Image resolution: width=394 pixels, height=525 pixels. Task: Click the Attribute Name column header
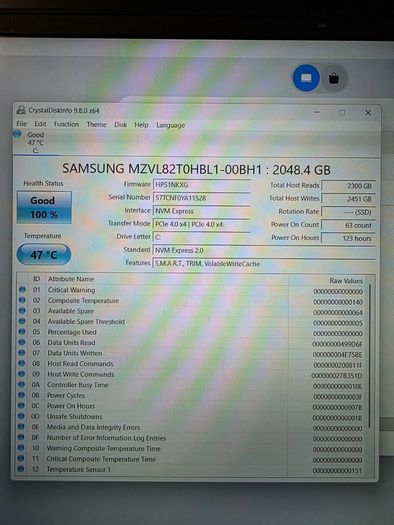point(71,279)
